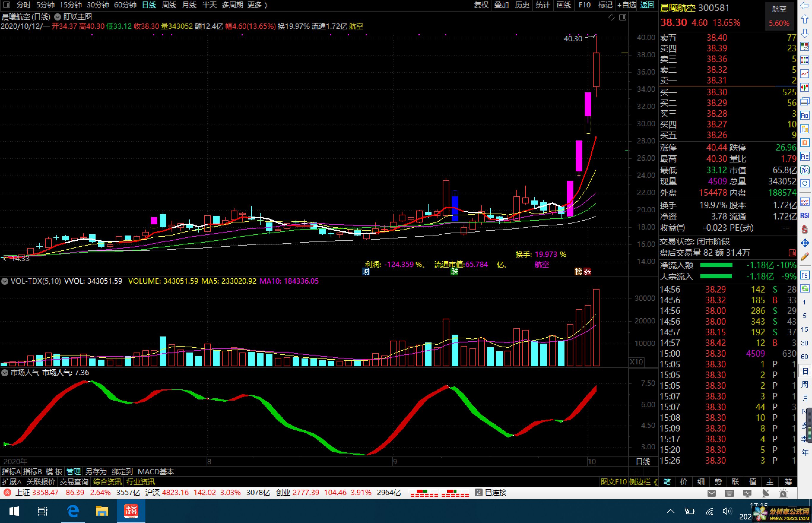
Task: Expand the 盯妖主图 indicator dropdown
Action: [58, 17]
